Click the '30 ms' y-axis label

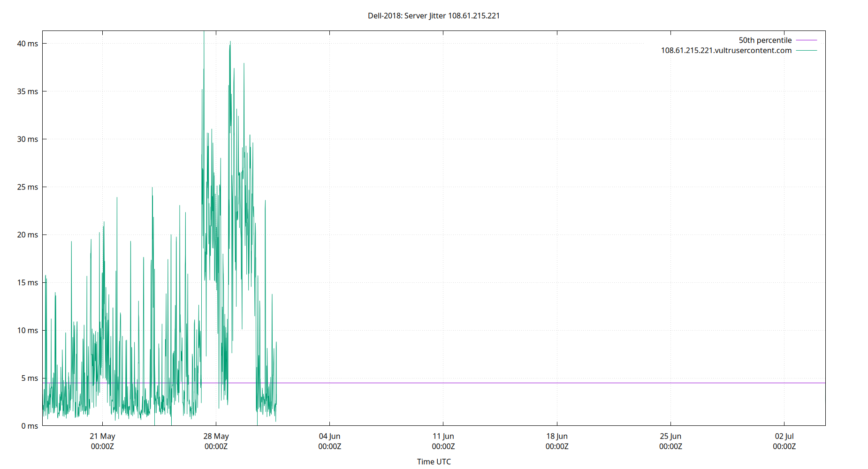point(28,139)
